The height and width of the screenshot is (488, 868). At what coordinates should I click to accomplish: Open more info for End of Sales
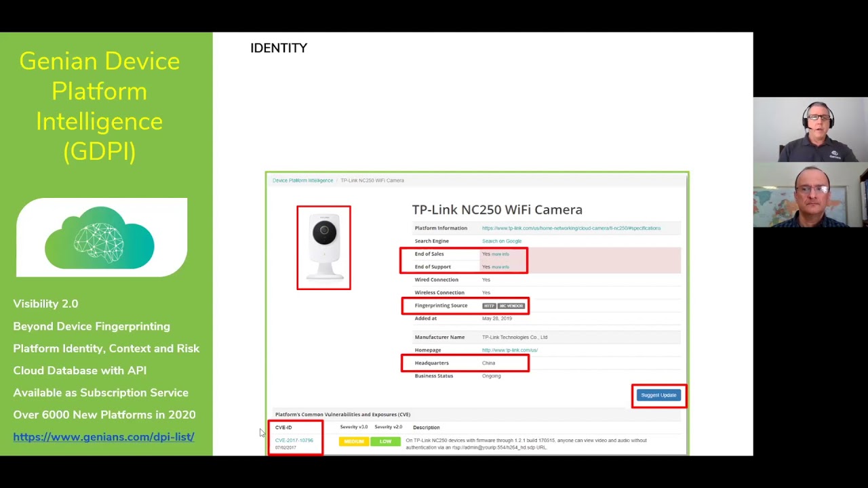coord(500,254)
